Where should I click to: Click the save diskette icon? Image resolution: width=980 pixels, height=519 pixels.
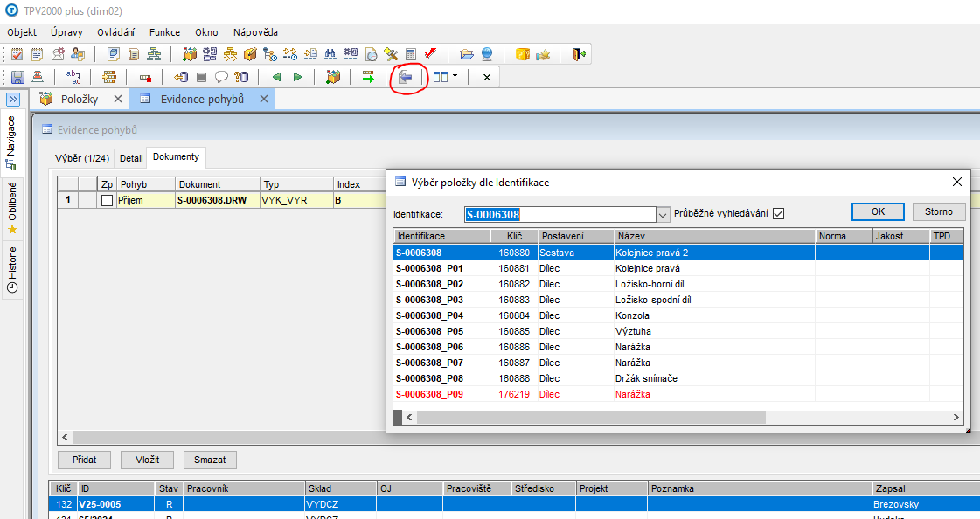pos(17,77)
